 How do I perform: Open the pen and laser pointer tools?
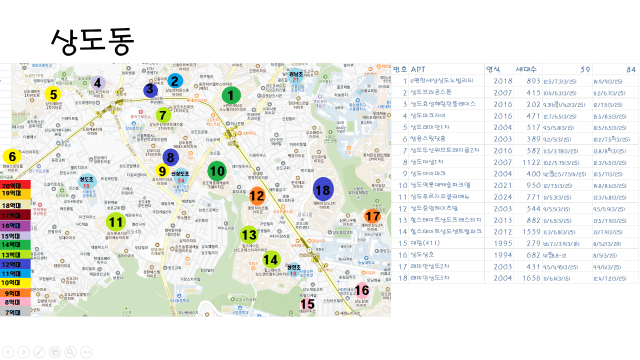pos(39,352)
